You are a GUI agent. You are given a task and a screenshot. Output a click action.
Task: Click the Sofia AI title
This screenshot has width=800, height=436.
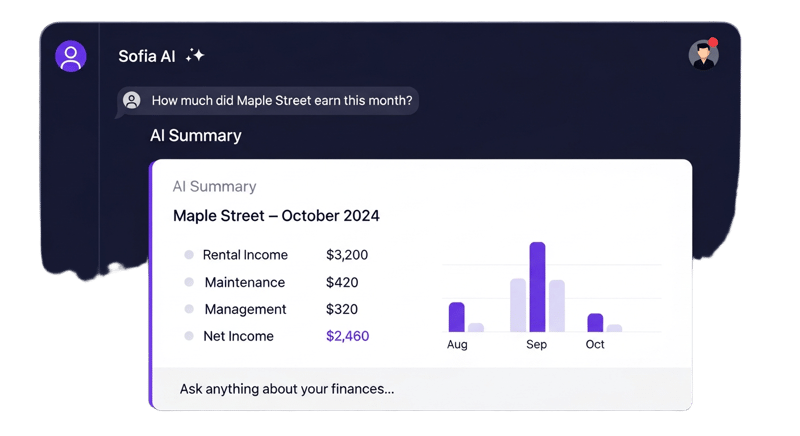147,56
